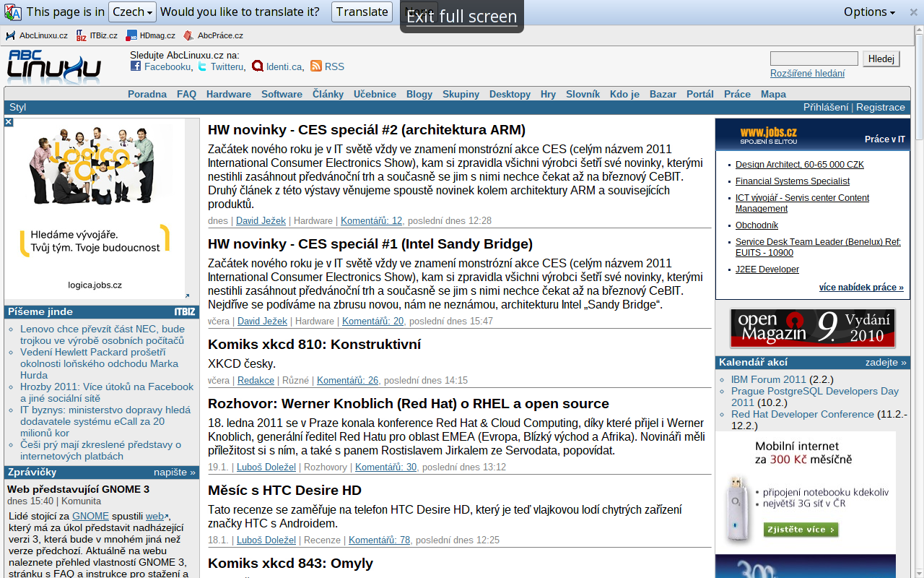Go to Software in the navigation bar
This screenshot has height=578, width=924.
282,94
